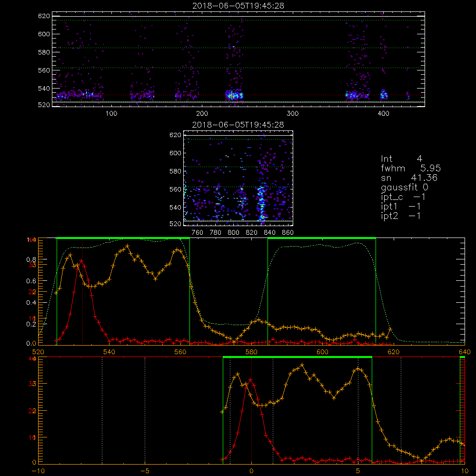Click the green bar above the 525-562 window
The image size is (476, 476).
[123, 238]
